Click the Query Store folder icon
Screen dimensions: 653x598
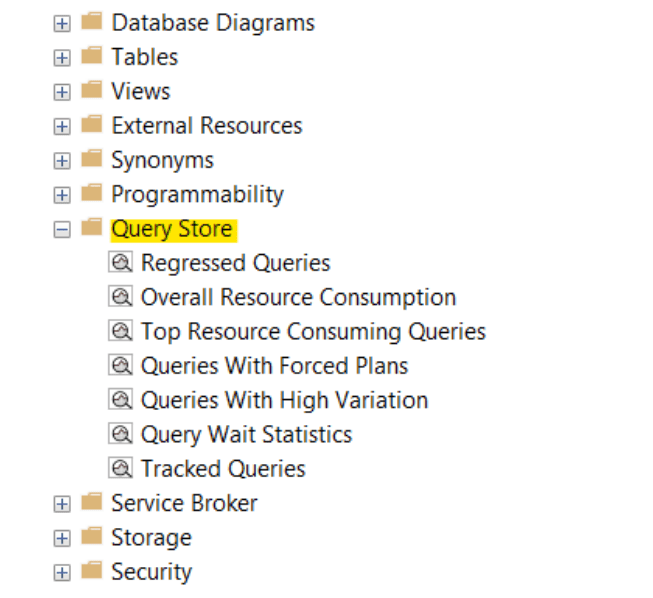click(92, 227)
